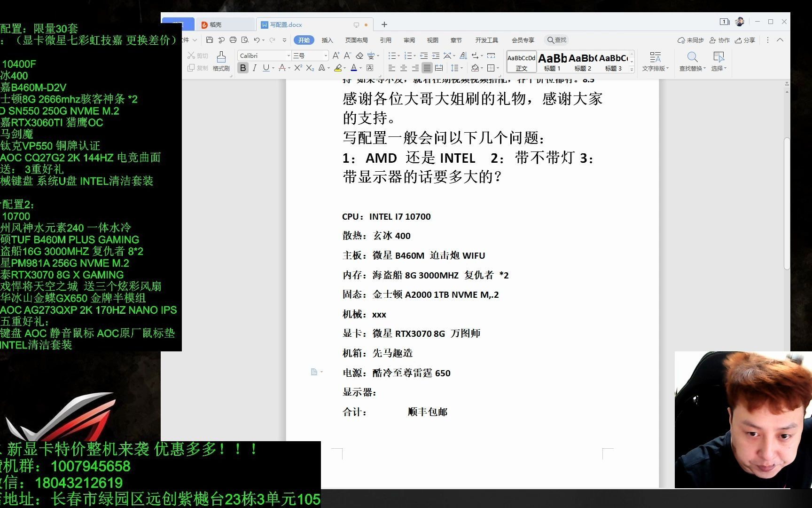Pick the yellow highlight color swatch
The image size is (812, 508).
[x=337, y=68]
